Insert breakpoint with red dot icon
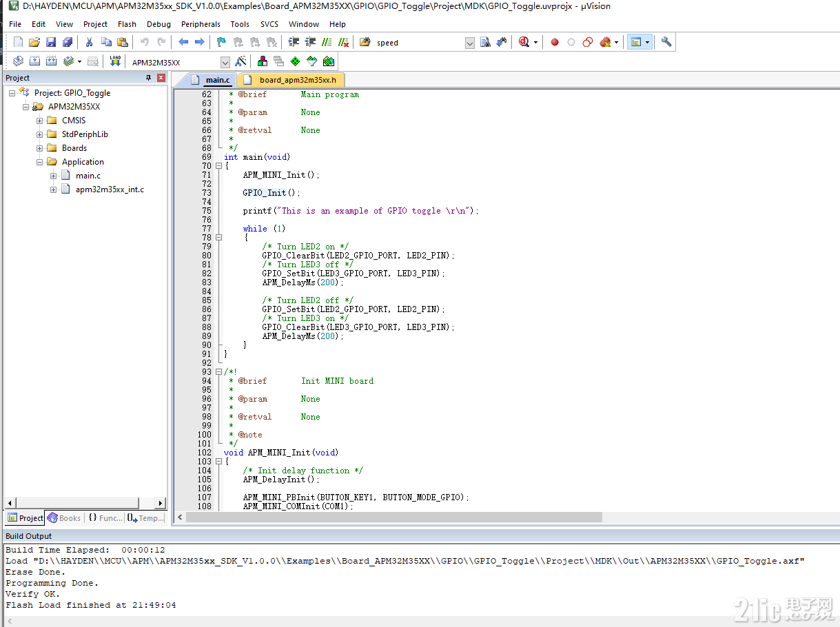 click(x=555, y=42)
